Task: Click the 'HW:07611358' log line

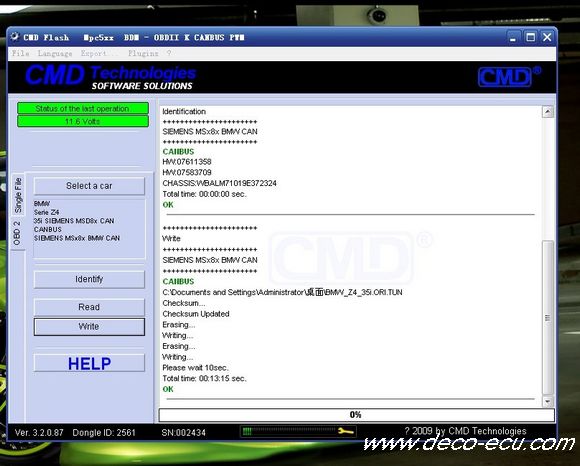Action: click(187, 162)
